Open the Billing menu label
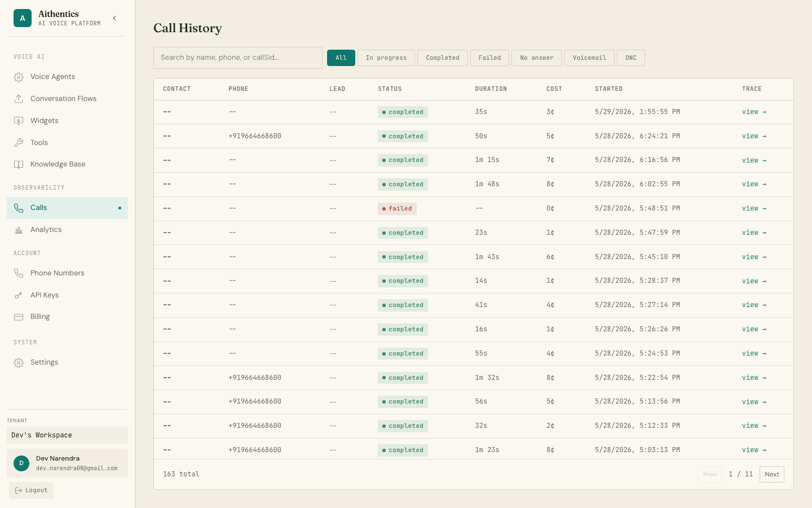This screenshot has width=812, height=508. coord(40,317)
